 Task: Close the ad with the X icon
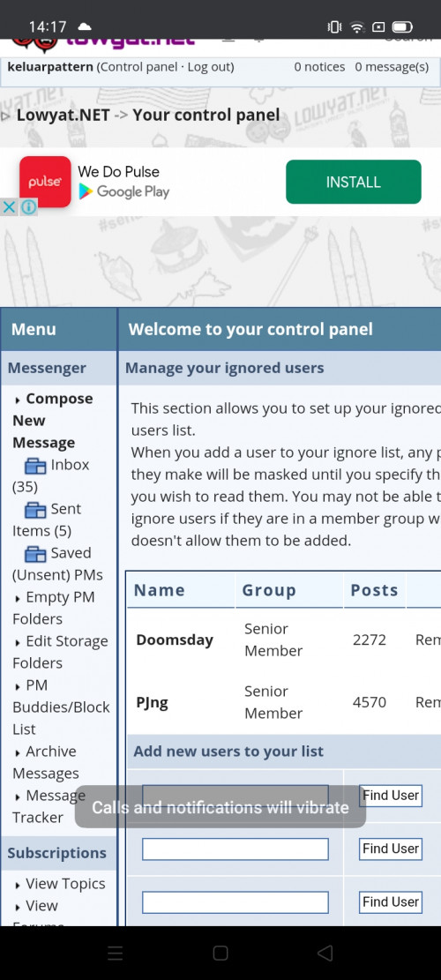(9, 207)
